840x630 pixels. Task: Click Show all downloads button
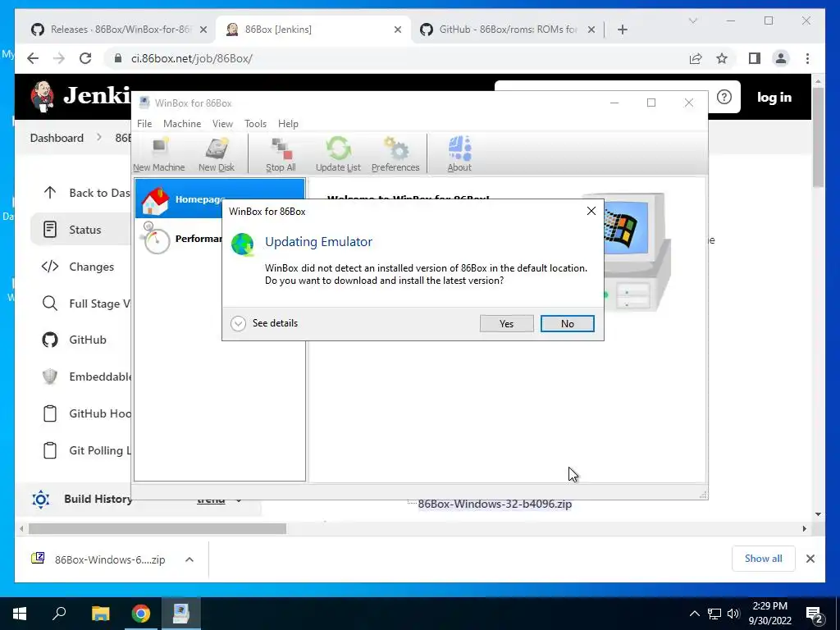(x=763, y=559)
